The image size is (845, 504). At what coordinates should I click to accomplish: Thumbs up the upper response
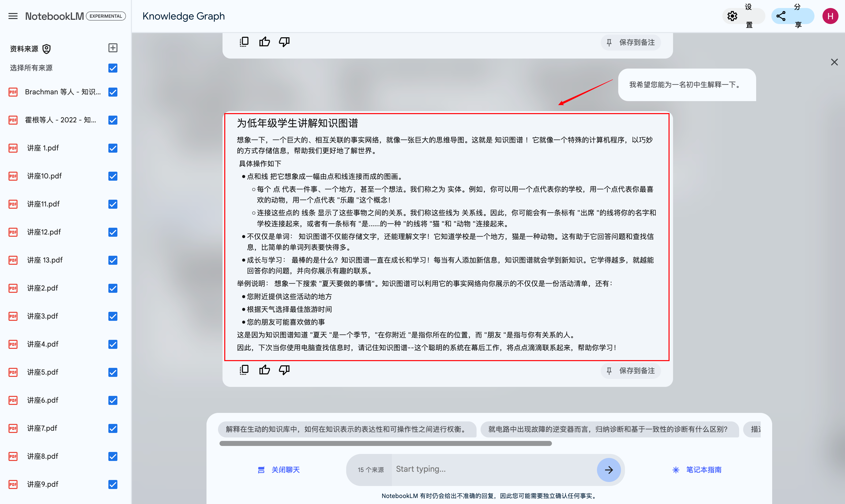pos(264,42)
